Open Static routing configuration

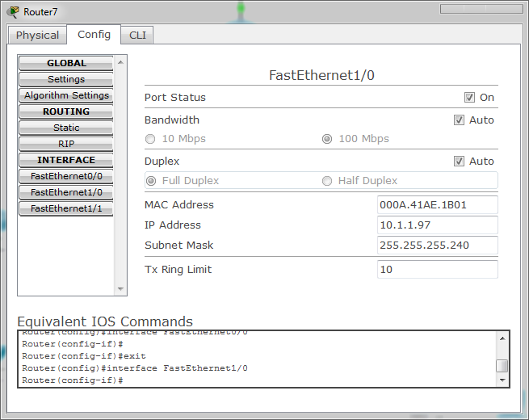coord(66,128)
